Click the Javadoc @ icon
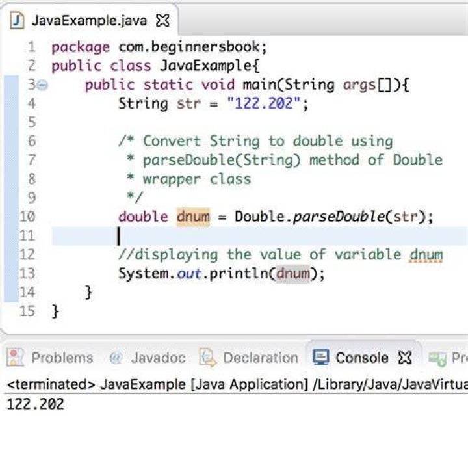The image size is (468, 476). pos(116,358)
